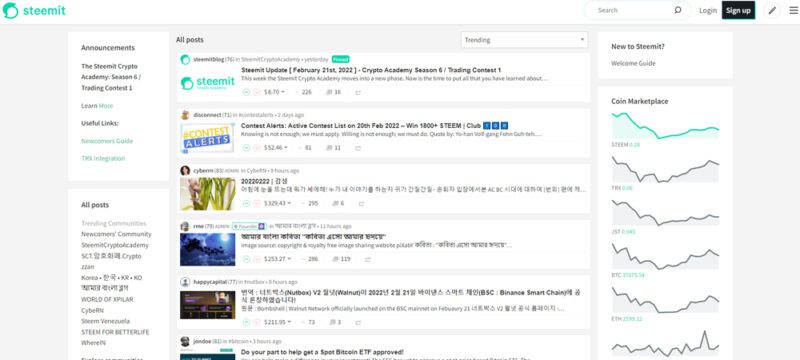Open jondoe author avatar

tap(185, 341)
